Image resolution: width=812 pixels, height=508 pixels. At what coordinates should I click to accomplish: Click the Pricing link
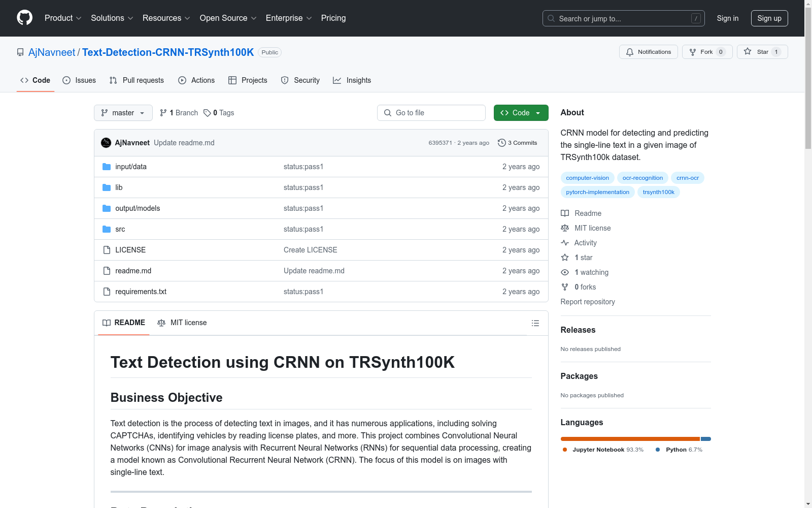(333, 18)
